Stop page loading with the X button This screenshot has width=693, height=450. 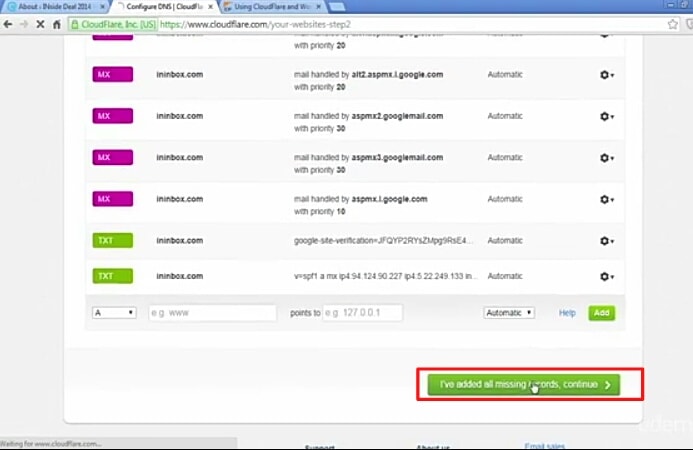click(x=40, y=24)
